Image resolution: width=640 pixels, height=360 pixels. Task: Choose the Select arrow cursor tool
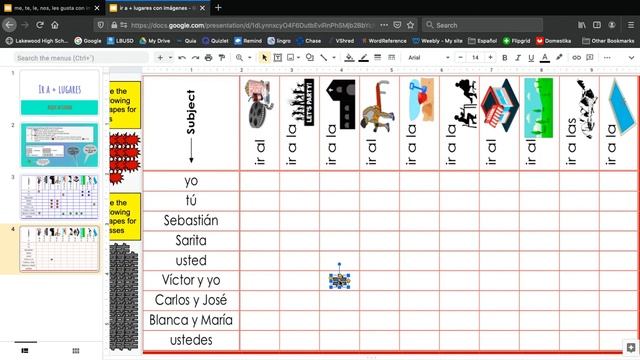264,58
